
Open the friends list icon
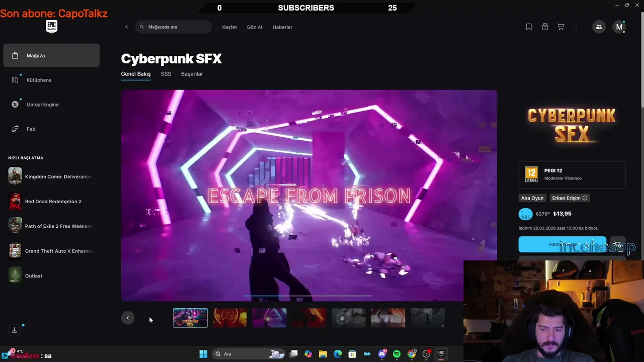point(599,27)
